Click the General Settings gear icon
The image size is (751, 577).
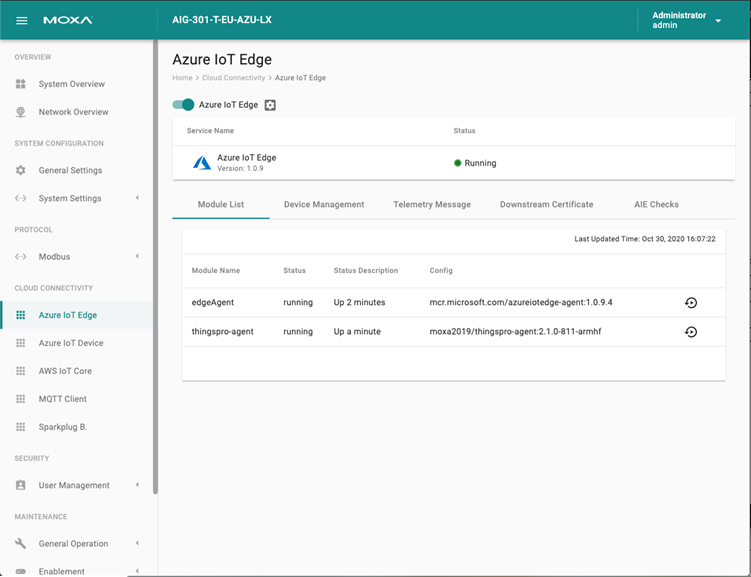click(21, 170)
